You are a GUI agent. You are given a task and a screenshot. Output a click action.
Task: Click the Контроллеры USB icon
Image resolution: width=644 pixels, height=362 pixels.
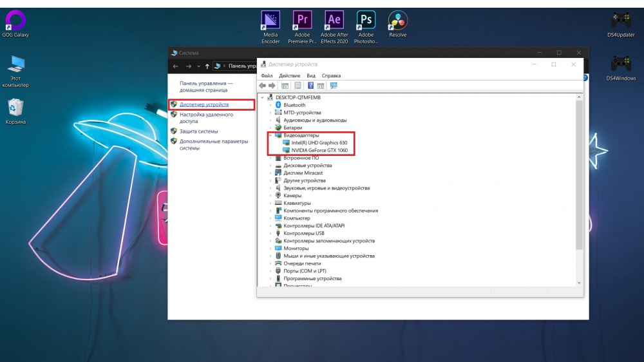pos(278,233)
